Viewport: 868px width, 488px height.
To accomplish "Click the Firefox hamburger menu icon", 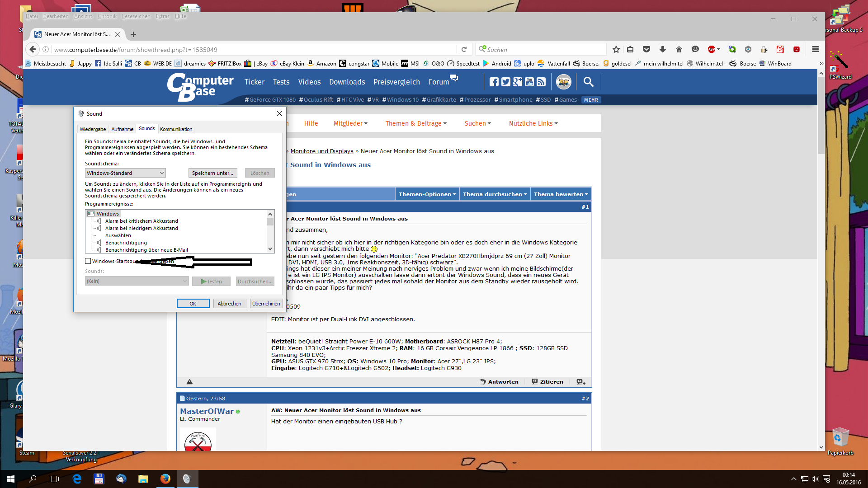I will (x=816, y=49).
